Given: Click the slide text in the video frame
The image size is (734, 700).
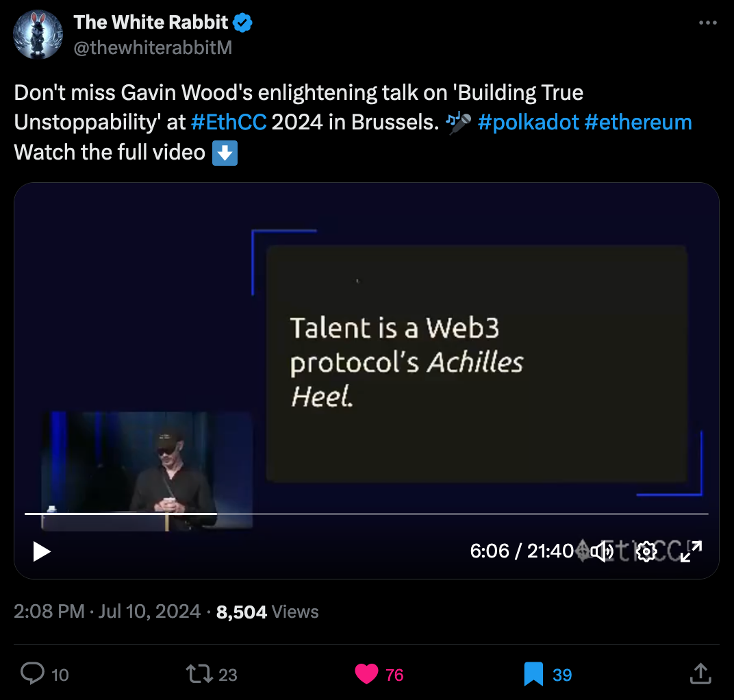Looking at the screenshot, I should coord(406,362).
